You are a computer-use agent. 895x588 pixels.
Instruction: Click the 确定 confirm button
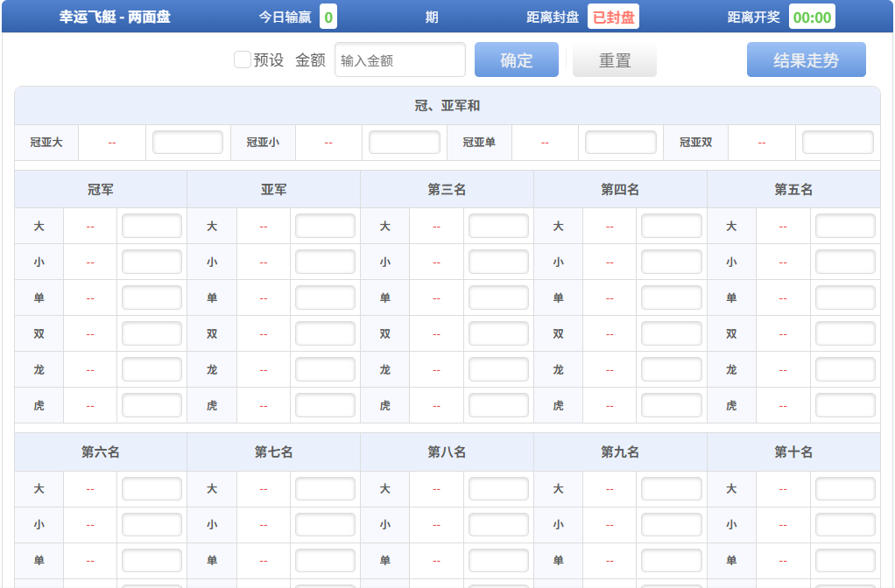[516, 59]
